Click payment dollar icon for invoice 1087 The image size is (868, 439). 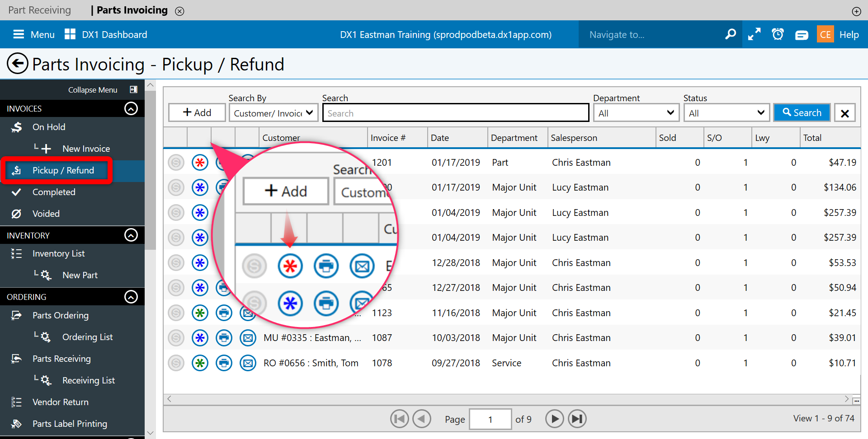(176, 338)
